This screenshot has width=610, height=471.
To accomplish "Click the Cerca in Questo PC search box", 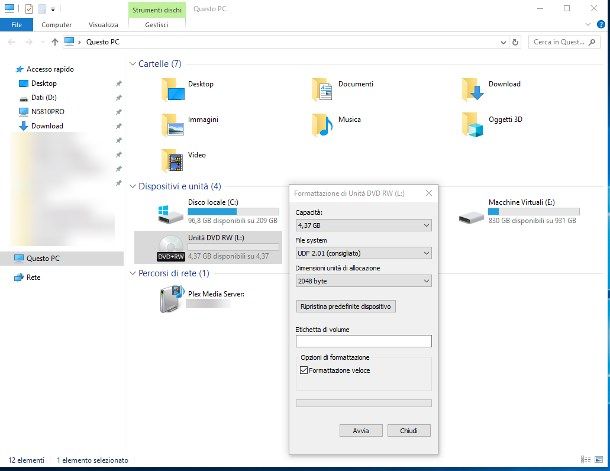I will pyautogui.click(x=564, y=42).
